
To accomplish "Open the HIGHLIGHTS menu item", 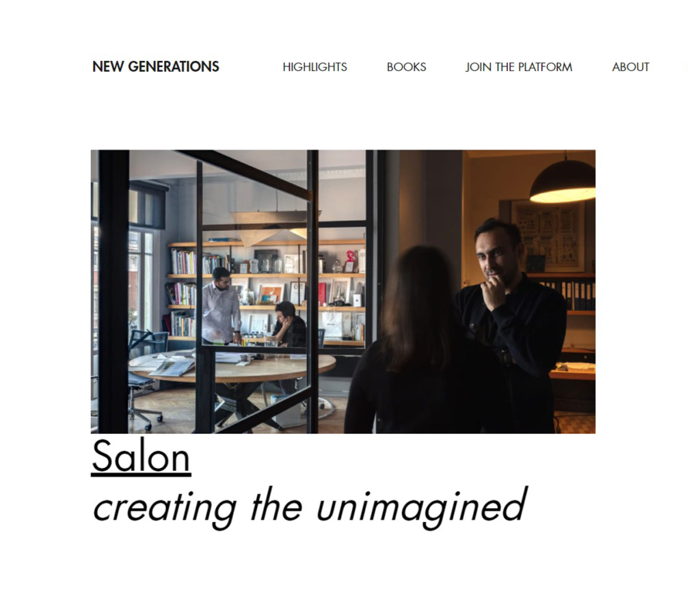I will click(314, 67).
